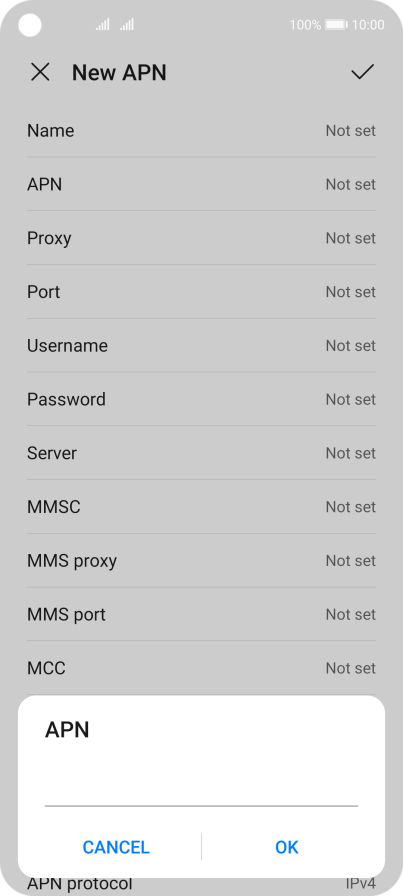Tap the checkmark icon to save APN
This screenshot has width=403, height=896.
(x=362, y=72)
